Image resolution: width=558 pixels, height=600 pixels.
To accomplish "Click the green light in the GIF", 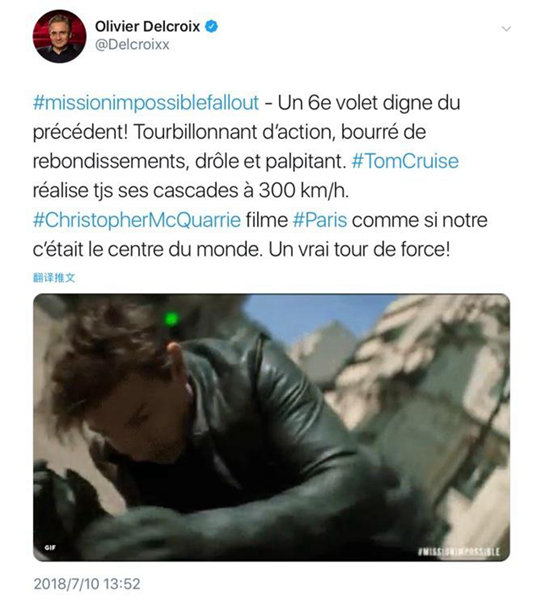I will point(171,319).
